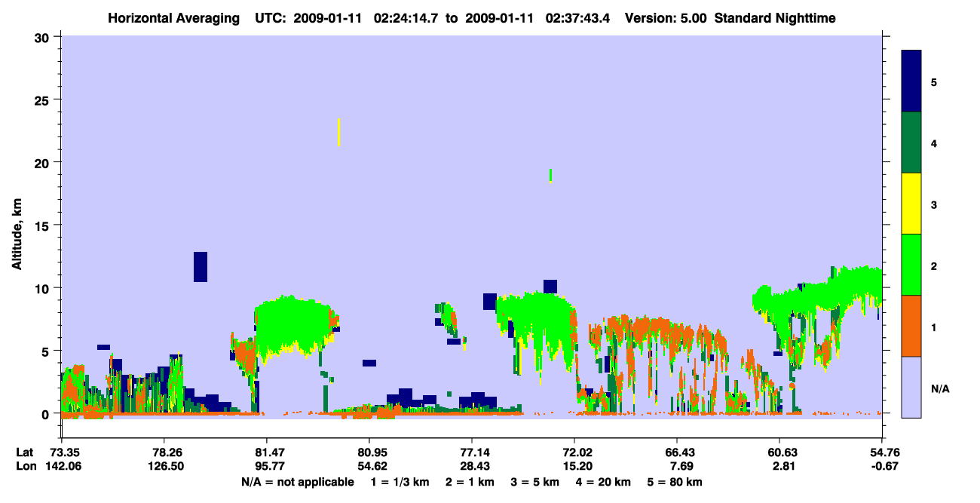Click the '1 = 1/3 km' legend text
Viewport: 980px width, 503px height.
[400, 482]
